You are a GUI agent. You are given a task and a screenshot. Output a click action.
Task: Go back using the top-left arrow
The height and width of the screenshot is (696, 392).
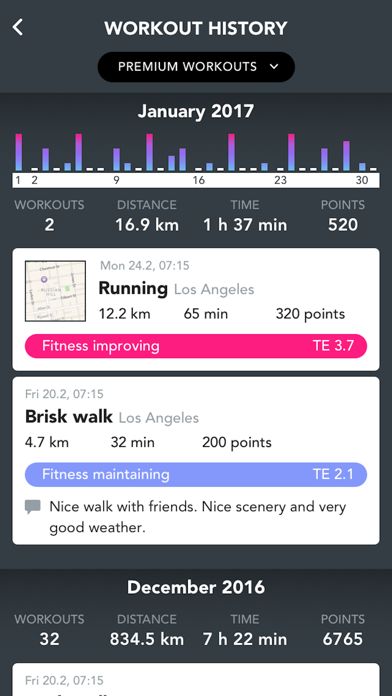18,28
